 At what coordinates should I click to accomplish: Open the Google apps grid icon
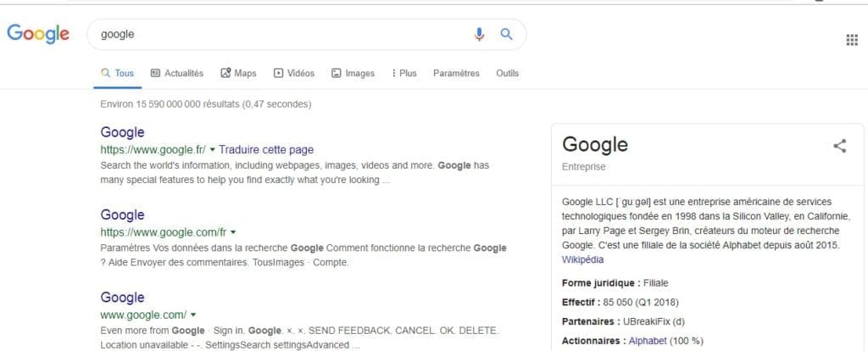click(x=852, y=40)
